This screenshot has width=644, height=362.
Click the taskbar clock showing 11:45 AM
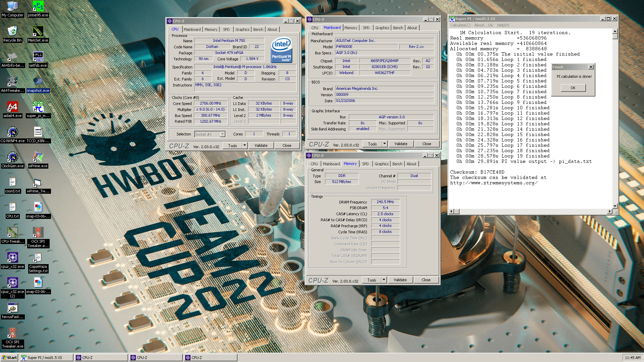click(632, 358)
